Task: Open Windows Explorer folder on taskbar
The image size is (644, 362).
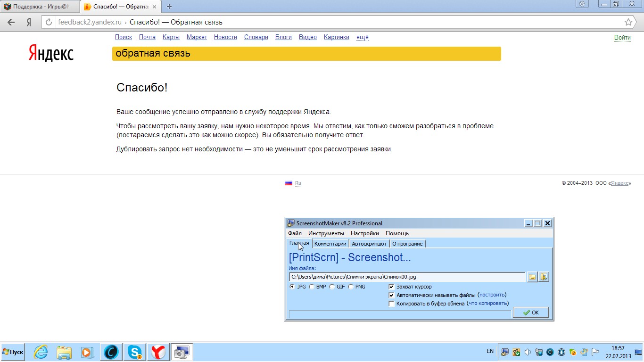Action: [x=64, y=352]
